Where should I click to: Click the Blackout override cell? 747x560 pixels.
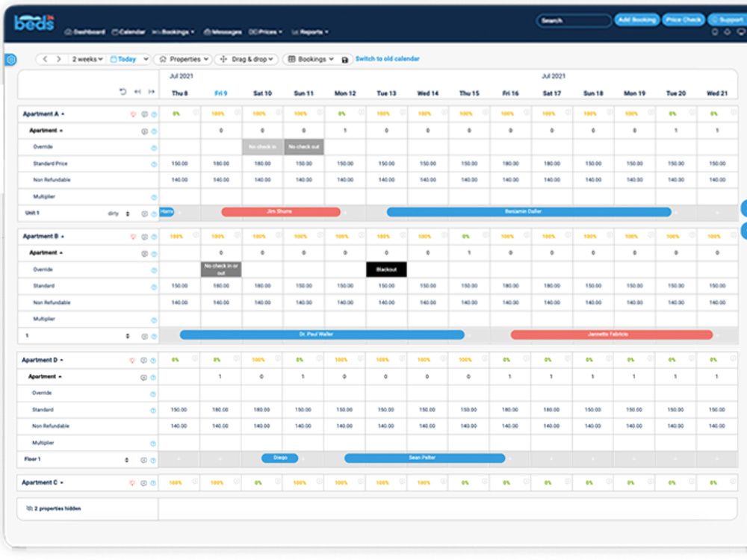[386, 270]
